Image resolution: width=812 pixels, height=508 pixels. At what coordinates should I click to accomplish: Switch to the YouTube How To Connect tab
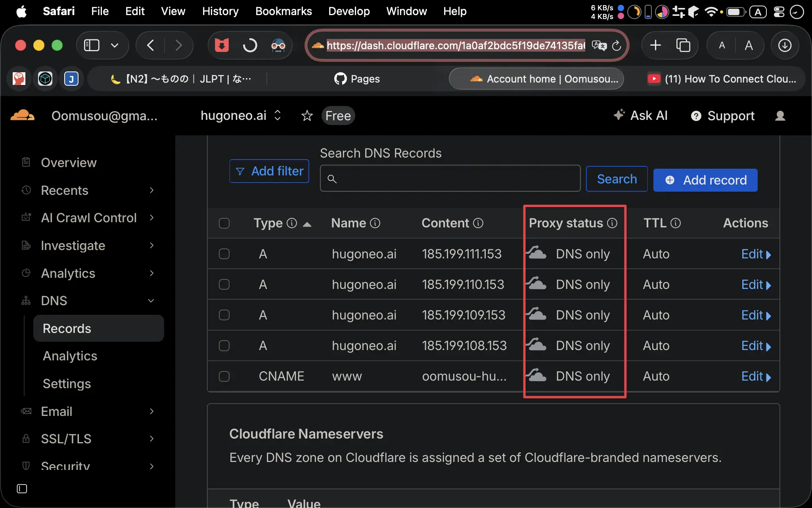(x=722, y=79)
